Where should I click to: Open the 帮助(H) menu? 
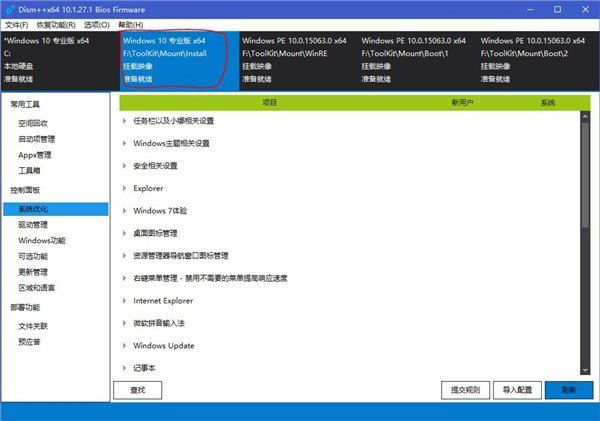pyautogui.click(x=130, y=24)
